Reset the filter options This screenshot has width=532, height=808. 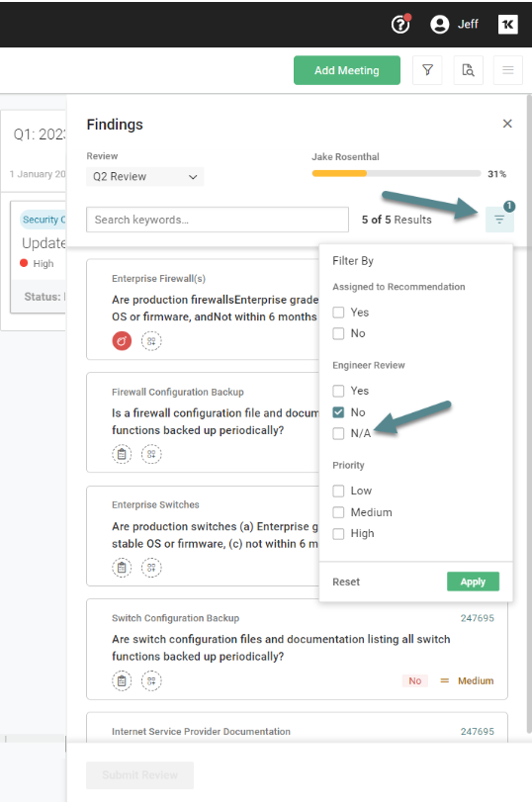pyautogui.click(x=346, y=582)
